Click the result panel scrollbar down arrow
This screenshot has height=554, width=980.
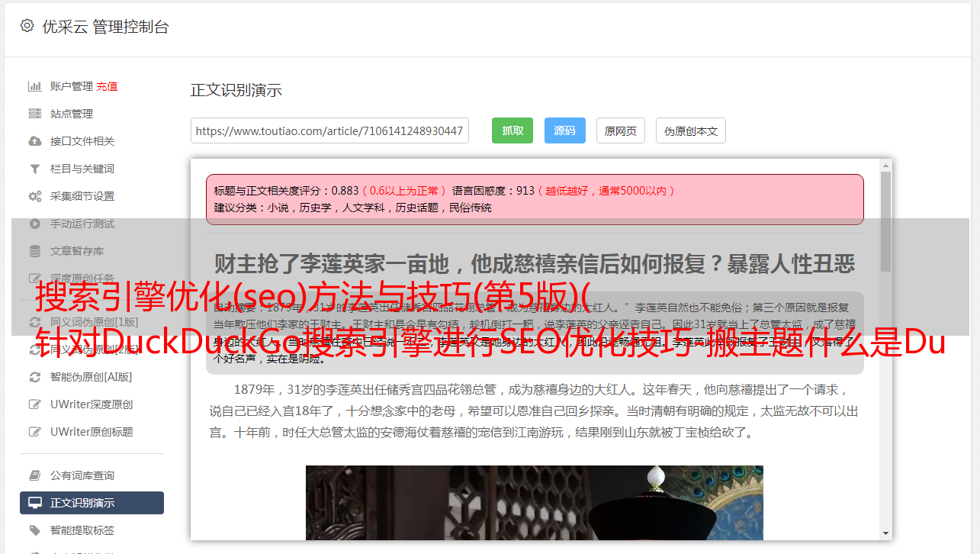(x=885, y=533)
